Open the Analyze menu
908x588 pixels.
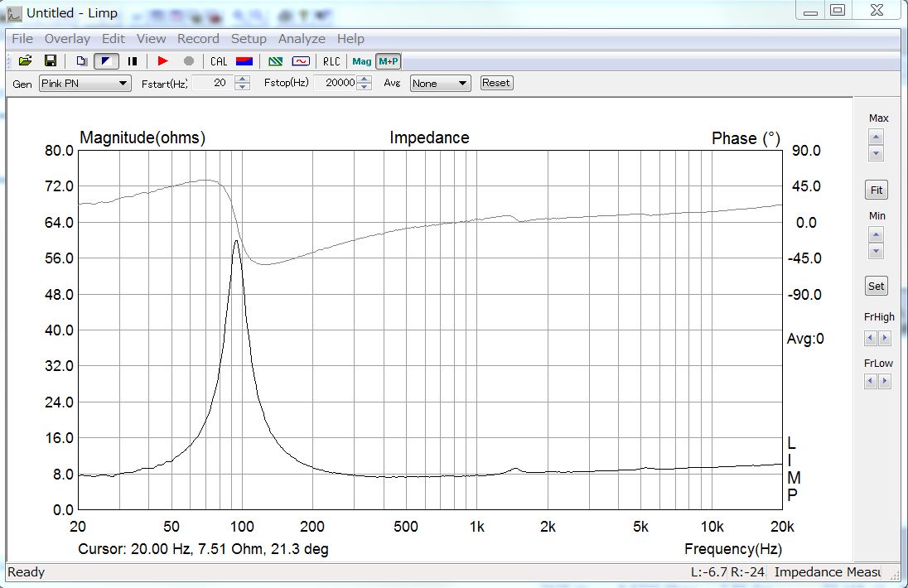(301, 39)
